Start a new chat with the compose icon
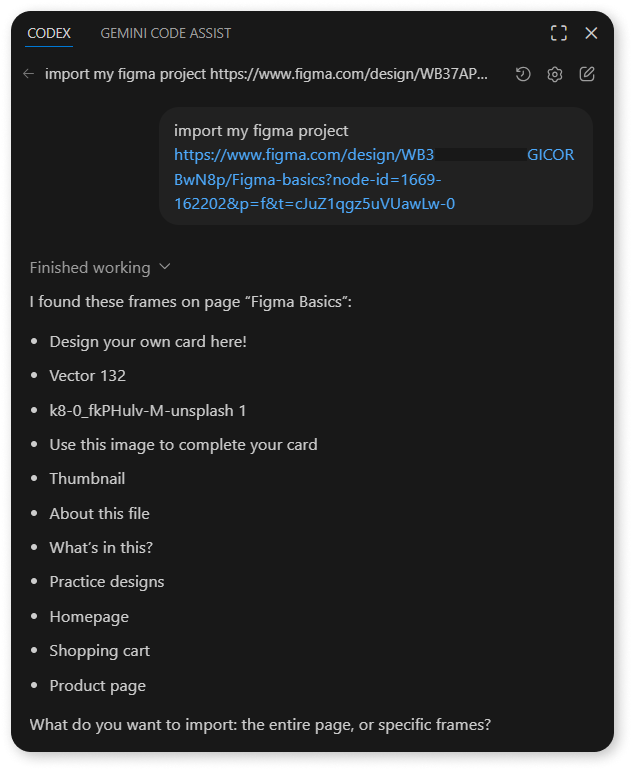Image resolution: width=633 pixels, height=771 pixels. click(x=587, y=74)
